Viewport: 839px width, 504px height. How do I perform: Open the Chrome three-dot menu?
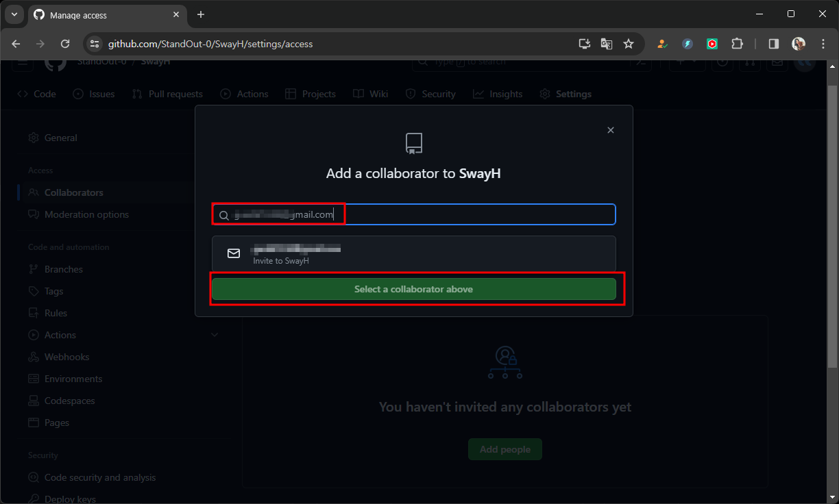click(823, 44)
